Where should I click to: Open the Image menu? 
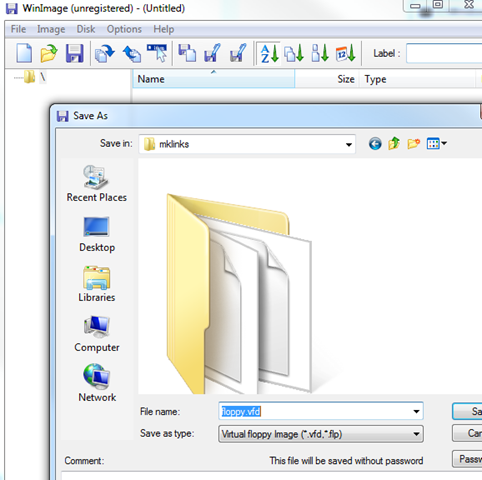point(51,29)
